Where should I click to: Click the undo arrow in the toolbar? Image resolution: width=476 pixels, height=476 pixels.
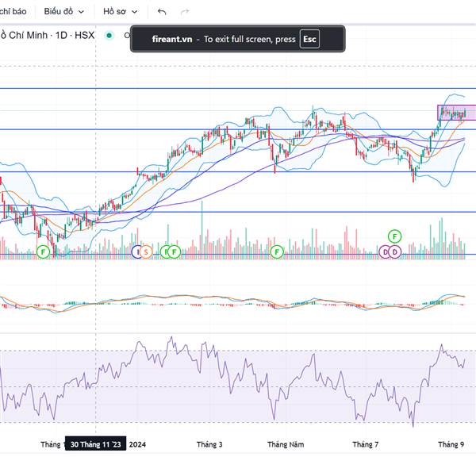(x=162, y=12)
